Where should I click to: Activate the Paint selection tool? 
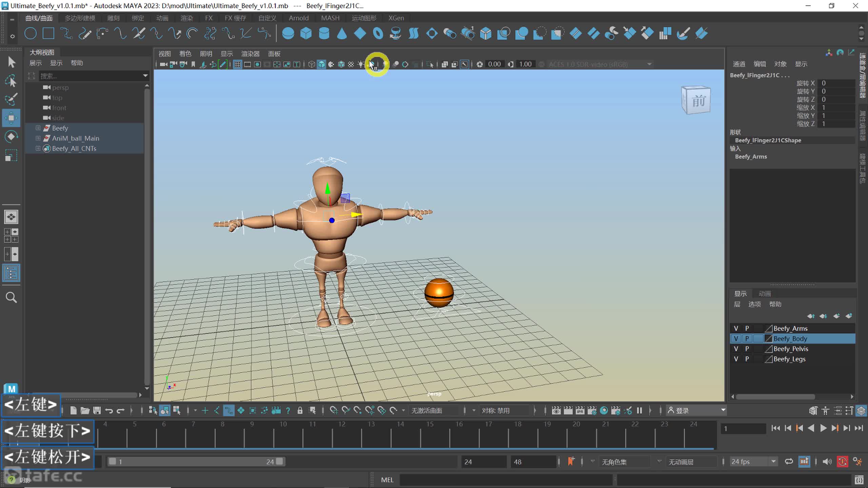(x=11, y=99)
